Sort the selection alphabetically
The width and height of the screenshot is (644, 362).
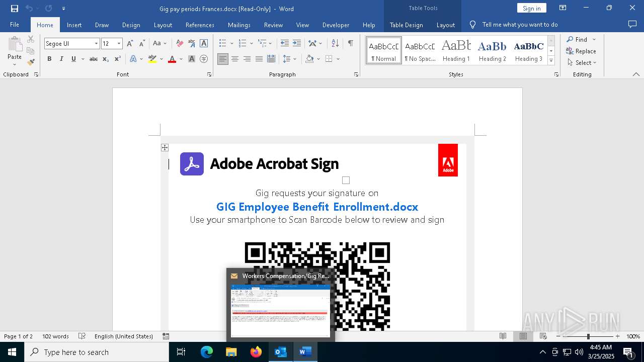[x=335, y=44]
